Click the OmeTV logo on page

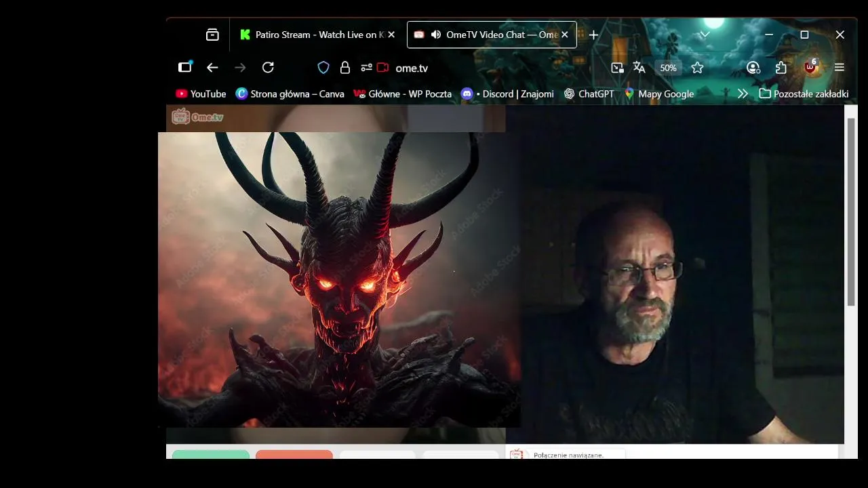197,117
